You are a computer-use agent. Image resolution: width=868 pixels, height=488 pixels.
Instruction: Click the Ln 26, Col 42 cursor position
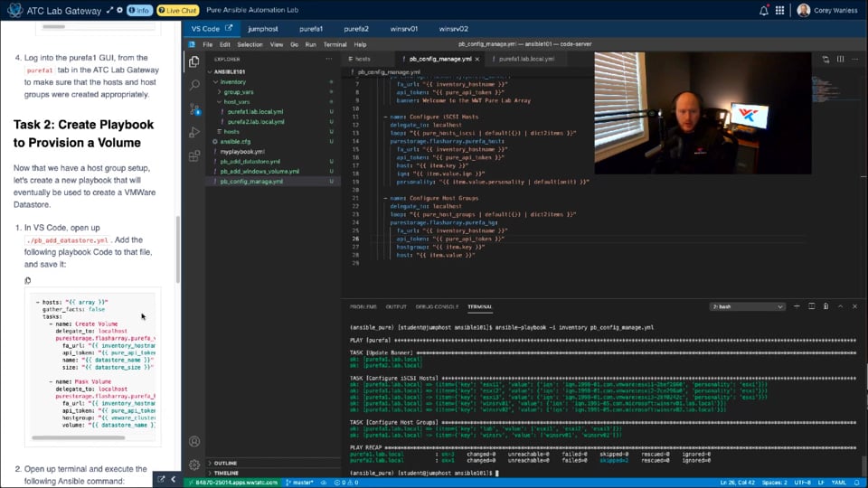[738, 483]
